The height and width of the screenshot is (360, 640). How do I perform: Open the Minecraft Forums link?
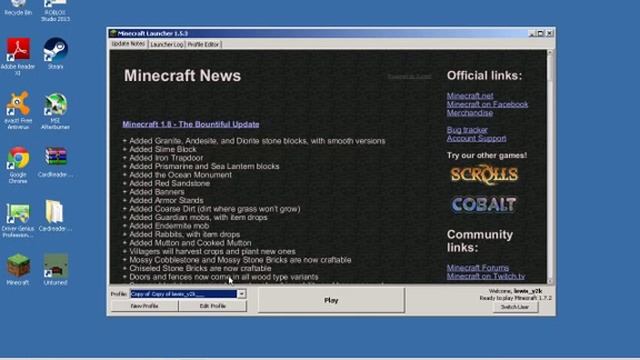478,268
